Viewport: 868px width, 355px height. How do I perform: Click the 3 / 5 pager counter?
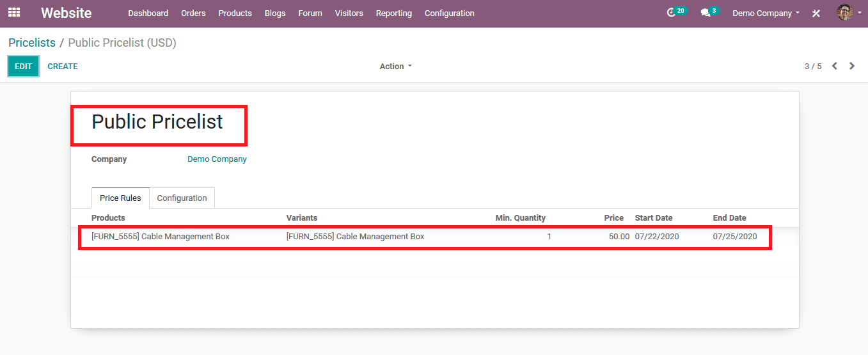(813, 67)
